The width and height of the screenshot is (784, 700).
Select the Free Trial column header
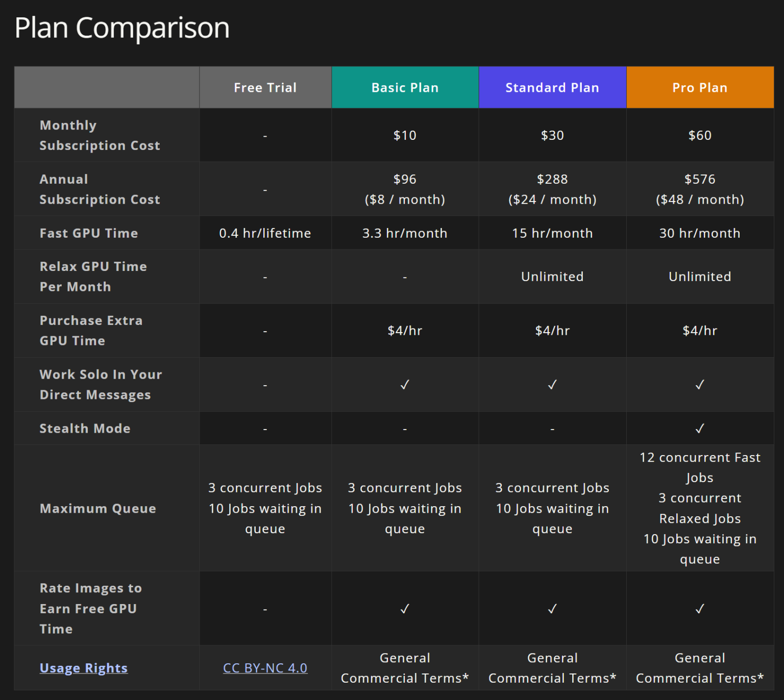[x=265, y=87]
